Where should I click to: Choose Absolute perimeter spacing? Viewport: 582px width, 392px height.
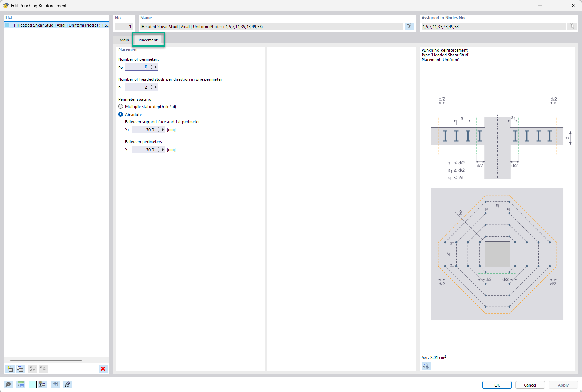(120, 114)
